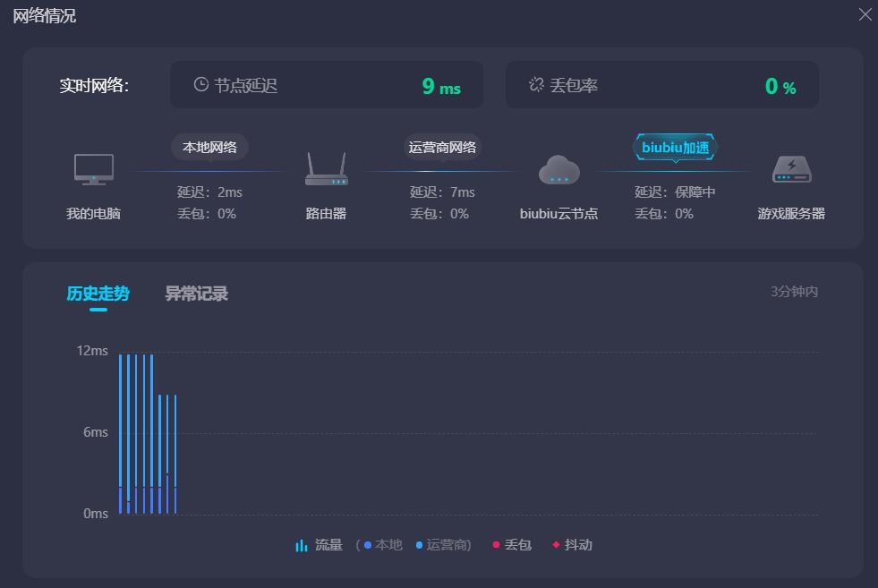Click the 本地网络 label pill

(x=209, y=147)
